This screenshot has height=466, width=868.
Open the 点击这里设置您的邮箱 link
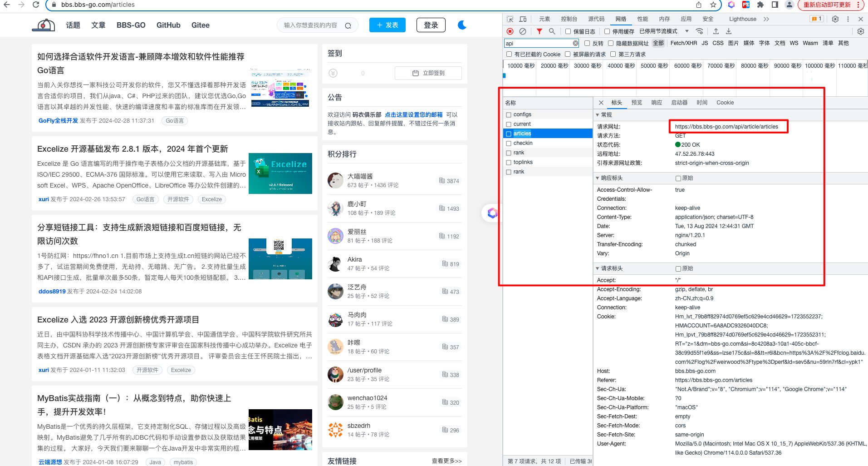pyautogui.click(x=413, y=115)
